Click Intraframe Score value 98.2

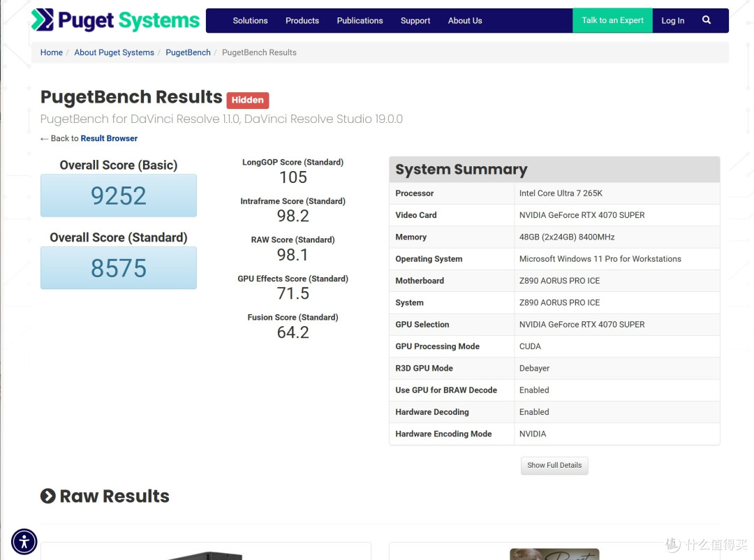293,216
